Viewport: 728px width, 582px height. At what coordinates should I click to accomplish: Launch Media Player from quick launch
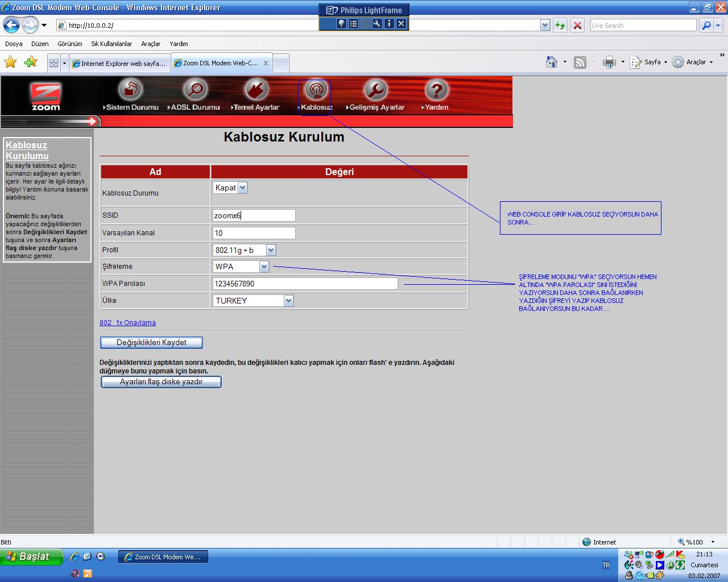pyautogui.click(x=101, y=556)
